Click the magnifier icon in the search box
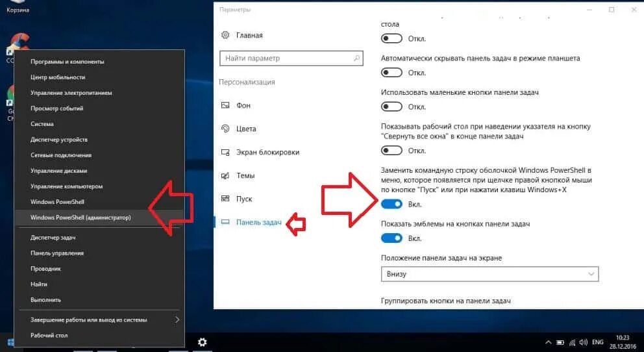The image size is (644, 352). coord(356,58)
